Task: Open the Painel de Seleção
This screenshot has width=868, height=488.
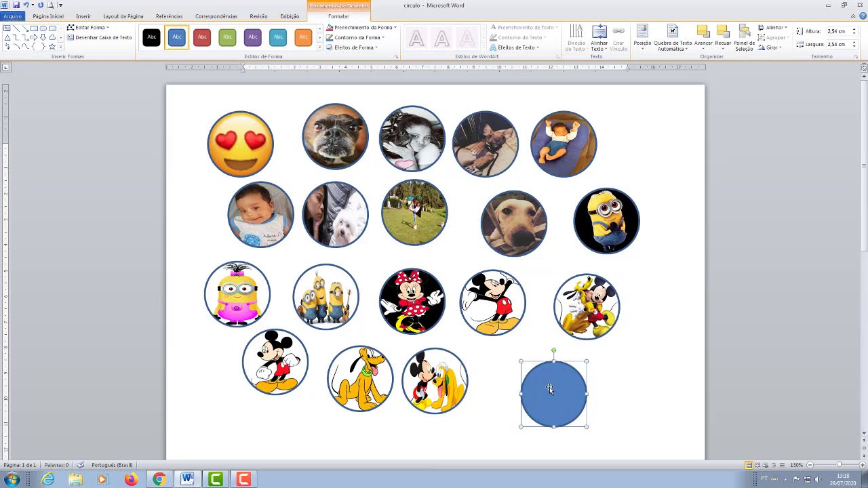Action: pyautogui.click(x=744, y=38)
